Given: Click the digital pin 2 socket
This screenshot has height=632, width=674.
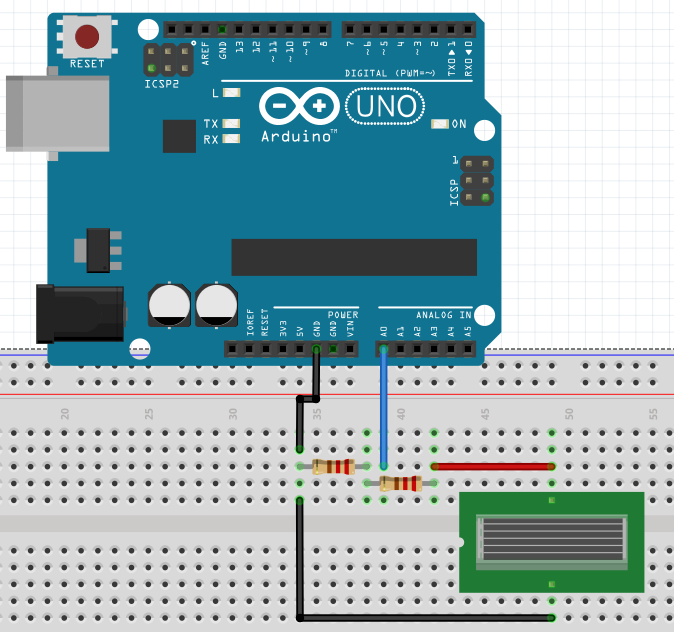Looking at the screenshot, I should coord(434,30).
